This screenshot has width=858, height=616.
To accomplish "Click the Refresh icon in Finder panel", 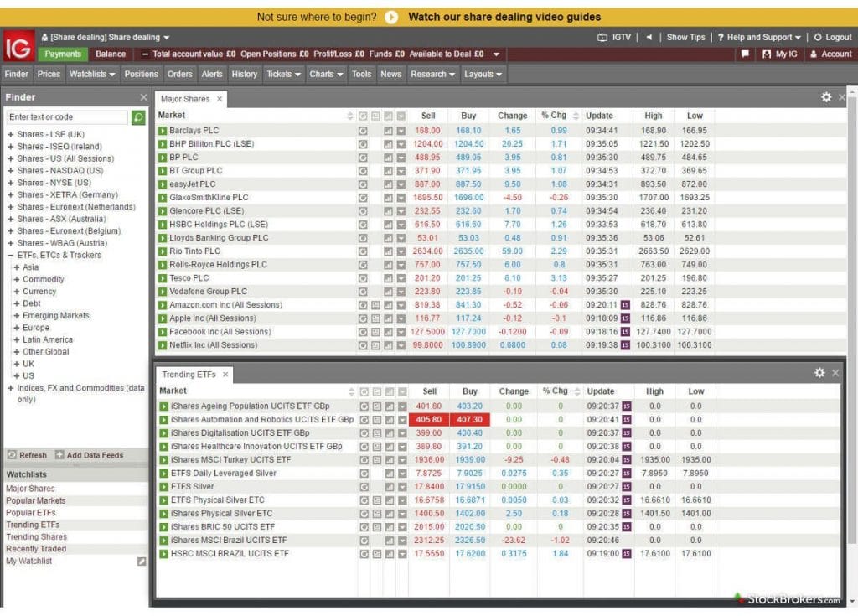I will tap(13, 455).
